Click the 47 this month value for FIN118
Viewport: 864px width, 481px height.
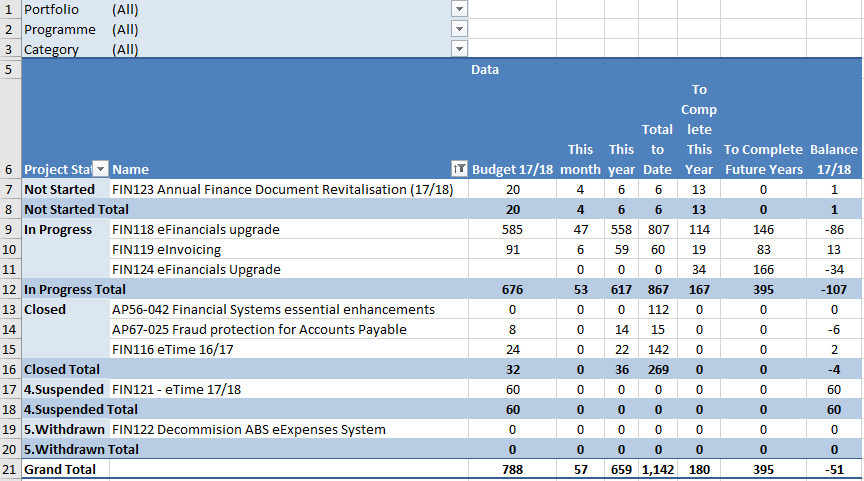[x=580, y=229]
